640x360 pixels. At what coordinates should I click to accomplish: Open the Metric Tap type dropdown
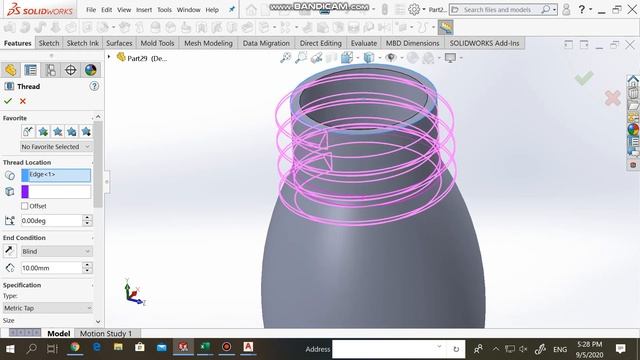48,308
